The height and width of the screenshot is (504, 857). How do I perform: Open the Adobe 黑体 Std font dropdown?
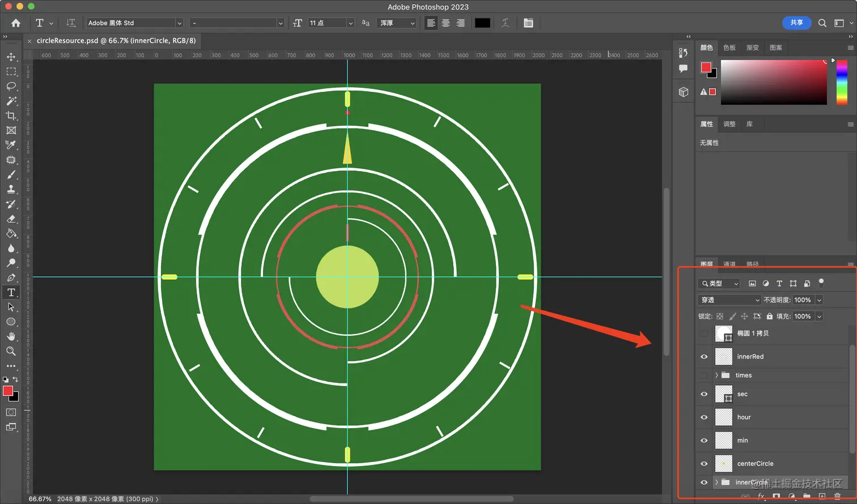(x=179, y=23)
